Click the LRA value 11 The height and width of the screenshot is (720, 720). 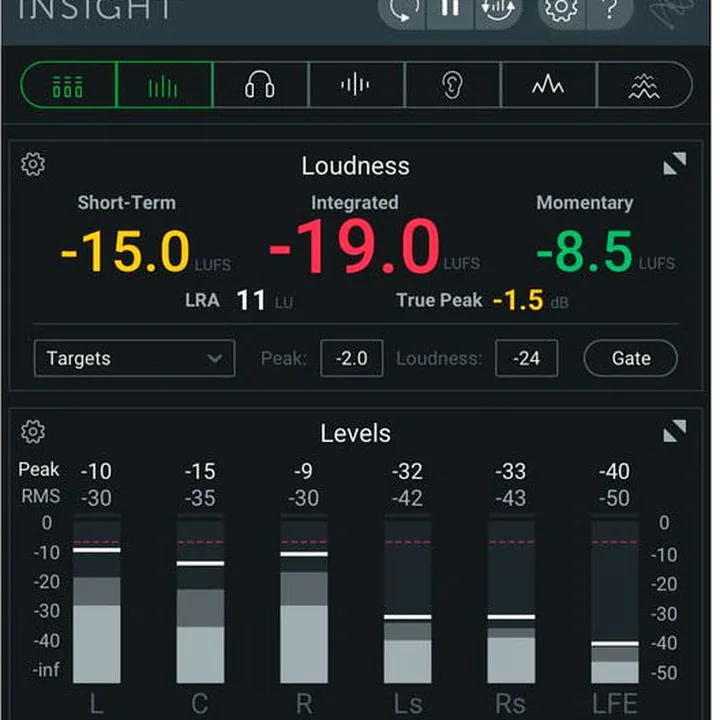coord(251,301)
